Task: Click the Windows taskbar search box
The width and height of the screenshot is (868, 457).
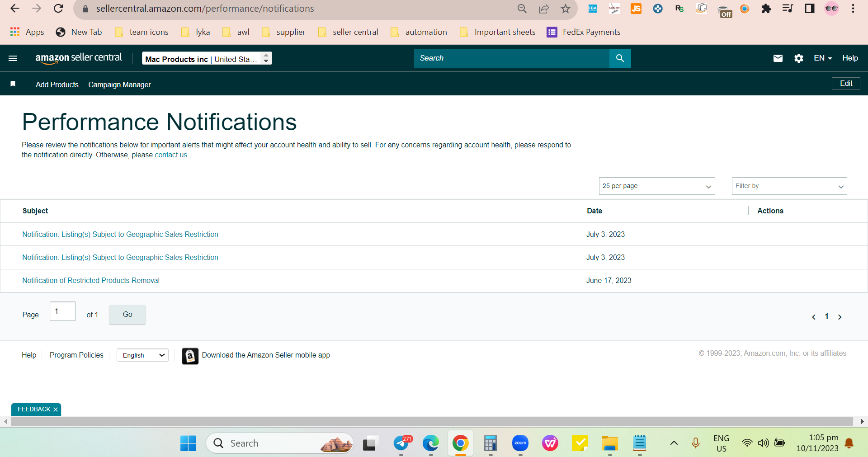Action: tap(279, 443)
